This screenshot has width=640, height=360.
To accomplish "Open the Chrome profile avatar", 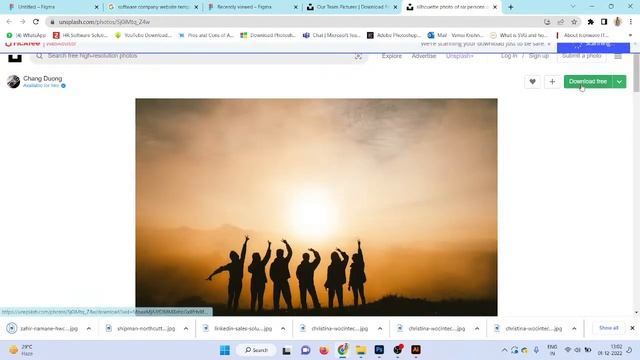I will [618, 22].
